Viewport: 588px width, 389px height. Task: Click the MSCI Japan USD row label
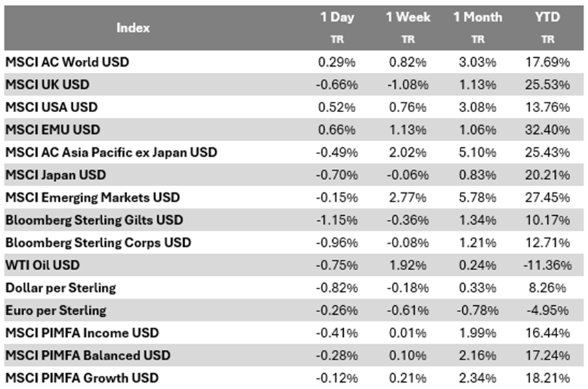pyautogui.click(x=56, y=175)
